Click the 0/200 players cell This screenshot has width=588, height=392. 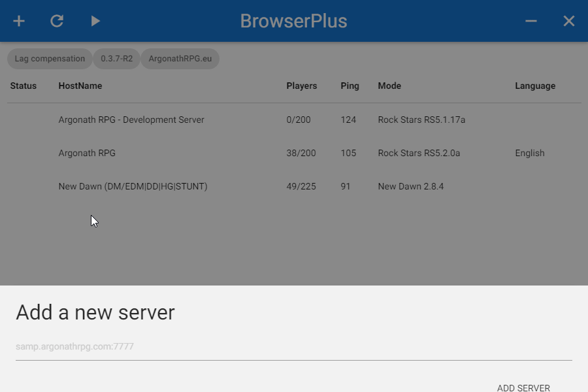pyautogui.click(x=299, y=120)
